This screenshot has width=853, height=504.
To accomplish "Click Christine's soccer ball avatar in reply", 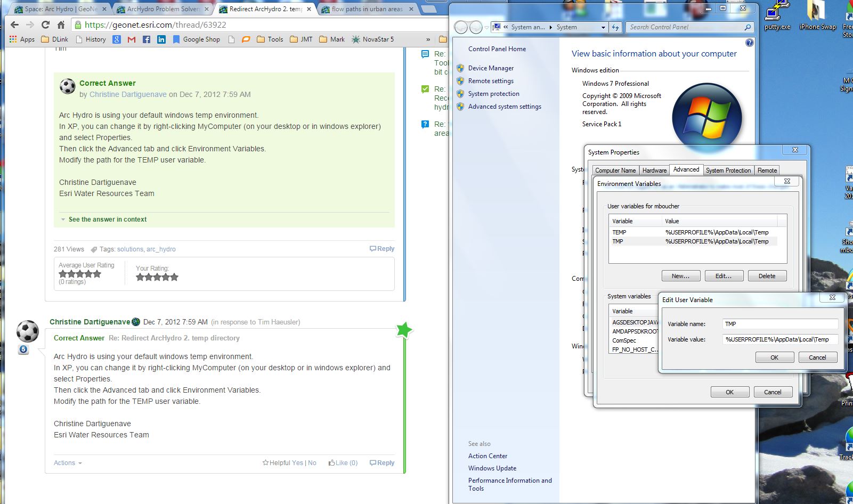I will click(x=27, y=331).
